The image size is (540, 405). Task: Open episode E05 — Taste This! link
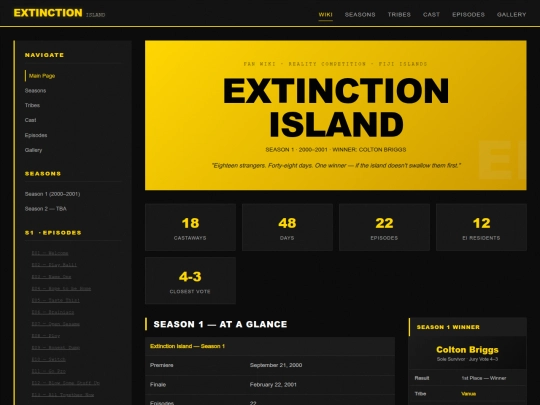[x=55, y=300]
